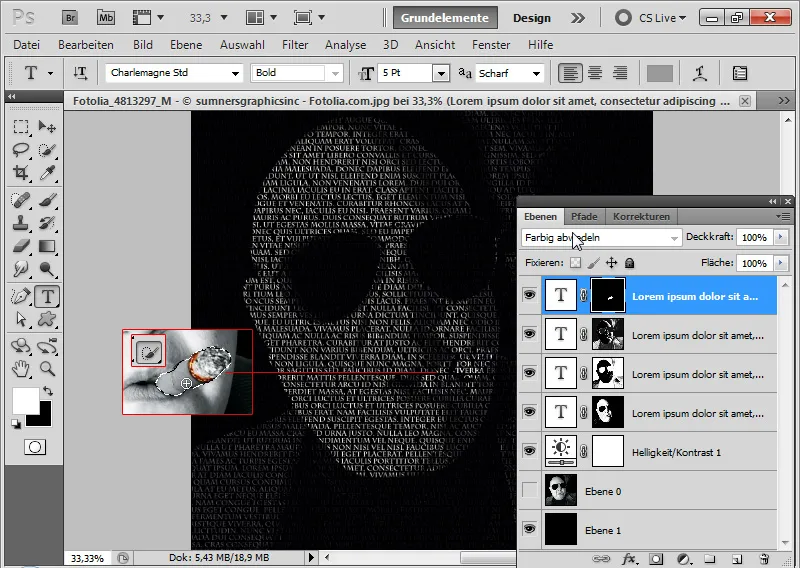Open the Datei menu

point(27,45)
